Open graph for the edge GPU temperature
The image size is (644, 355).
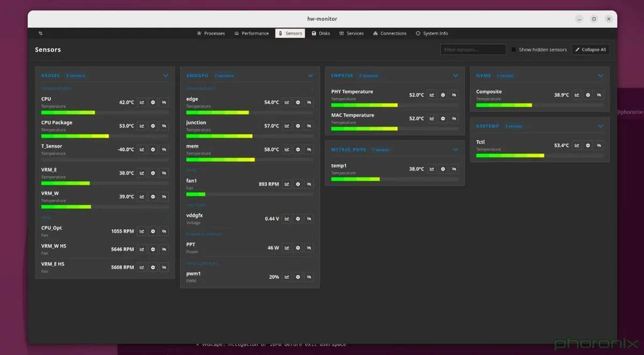point(287,102)
